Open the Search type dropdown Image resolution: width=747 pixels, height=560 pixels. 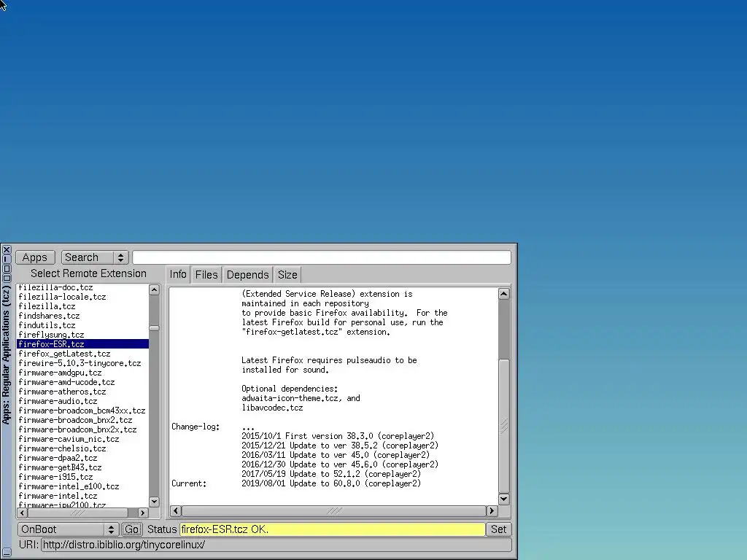(95, 257)
